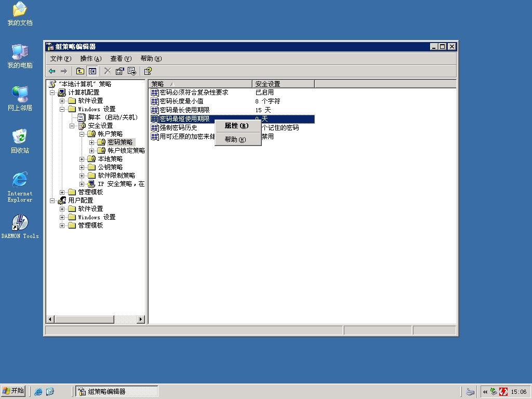Click the Back arrow toolbar icon

(x=52, y=71)
